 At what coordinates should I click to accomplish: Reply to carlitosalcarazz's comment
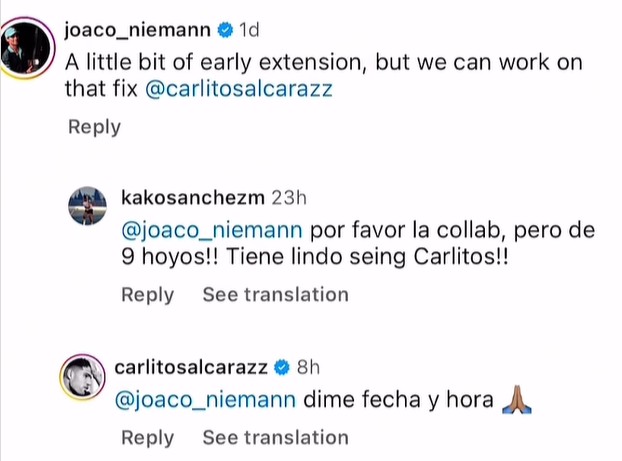tap(147, 437)
